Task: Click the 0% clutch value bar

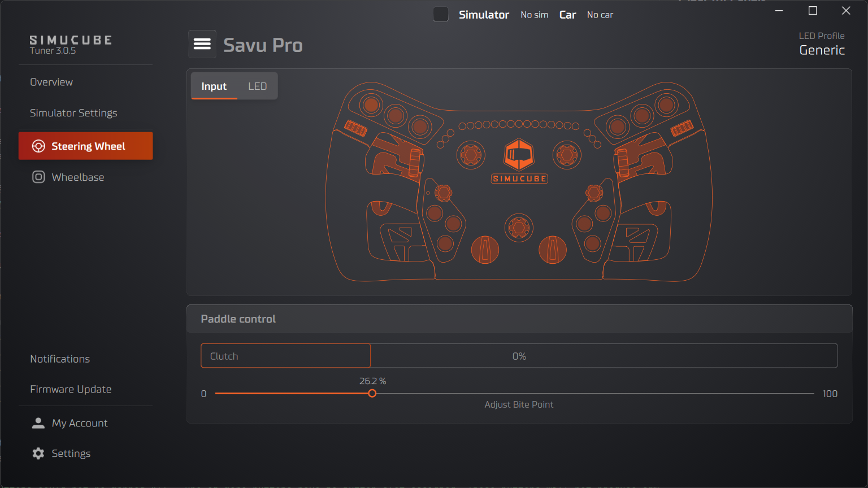Action: [x=519, y=356]
